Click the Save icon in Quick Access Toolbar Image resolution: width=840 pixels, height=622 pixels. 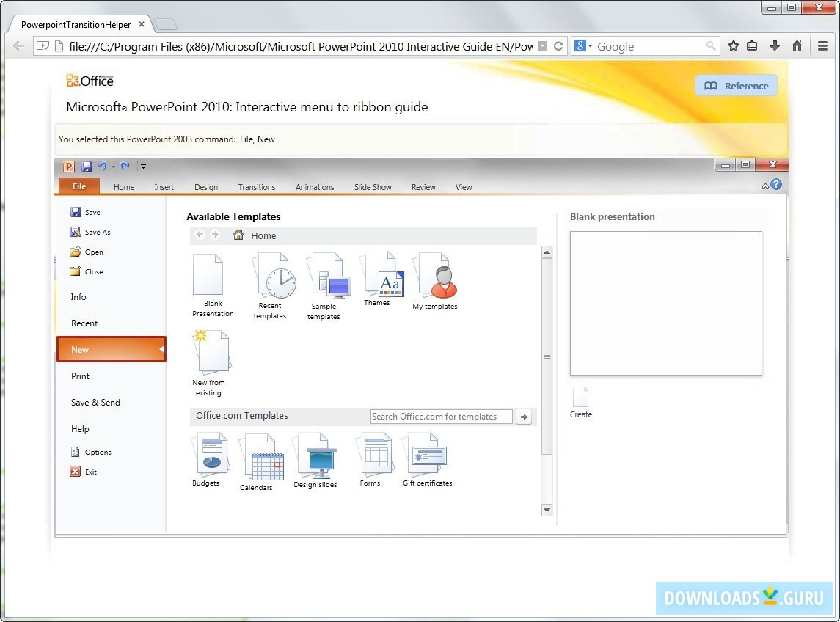[87, 167]
